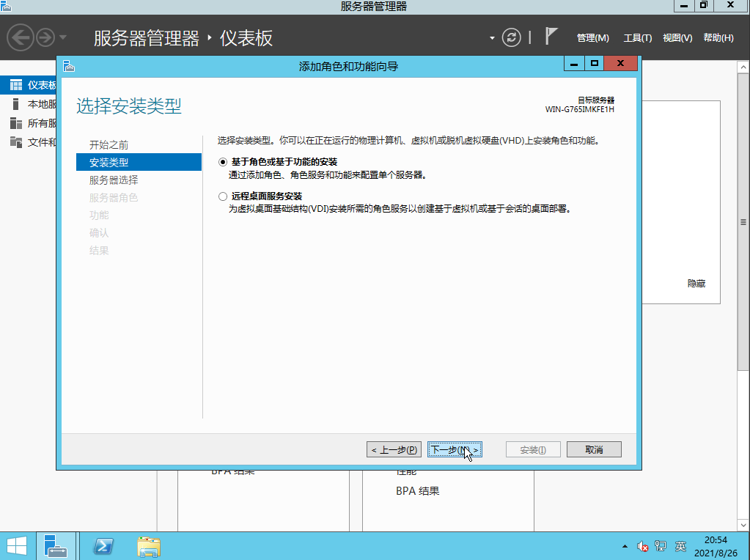The width and height of the screenshot is (750, 560).
Task: Click the Server Manager vertical scrollbar thumb
Action: 743,222
